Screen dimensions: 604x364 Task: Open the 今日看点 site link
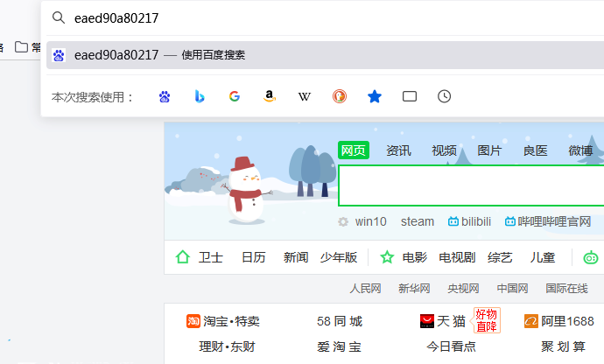pos(451,346)
